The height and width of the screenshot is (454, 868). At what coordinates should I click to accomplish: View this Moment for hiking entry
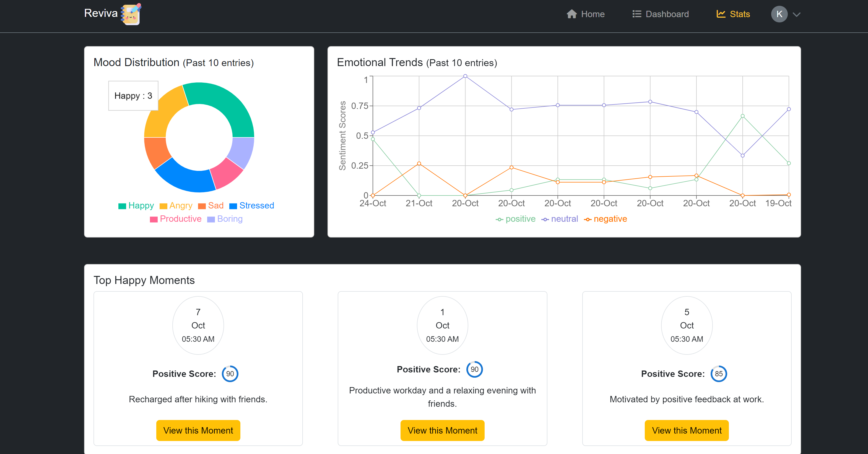coord(198,430)
